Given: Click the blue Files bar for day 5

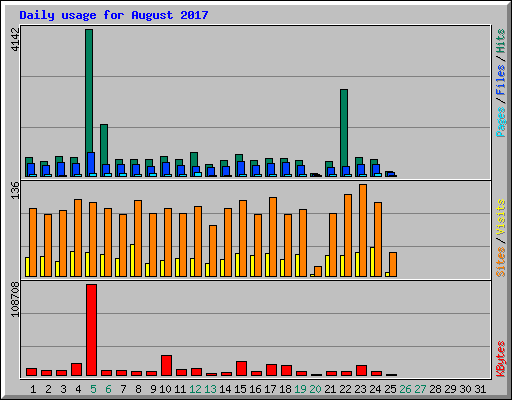Looking at the screenshot, I should click(91, 163).
